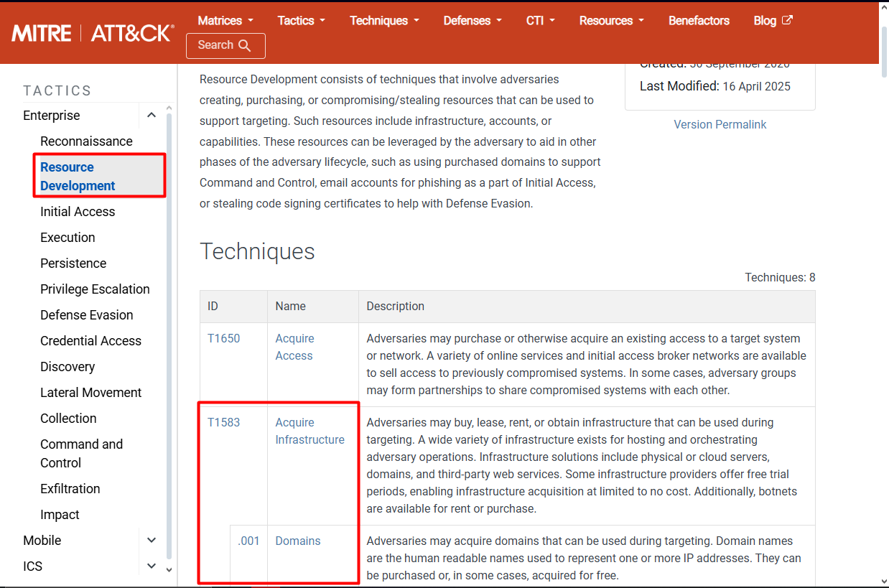
Task: Go to the Benefactors page
Action: pos(699,20)
